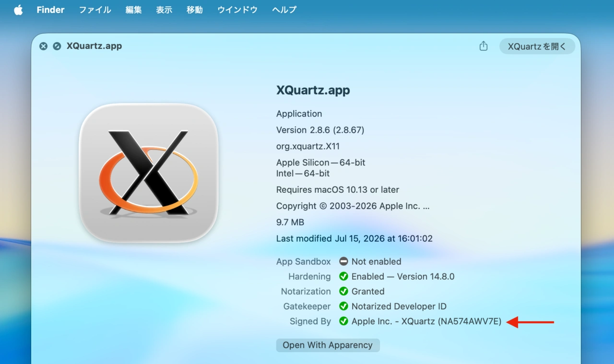Open the 移動 menu

(195, 10)
